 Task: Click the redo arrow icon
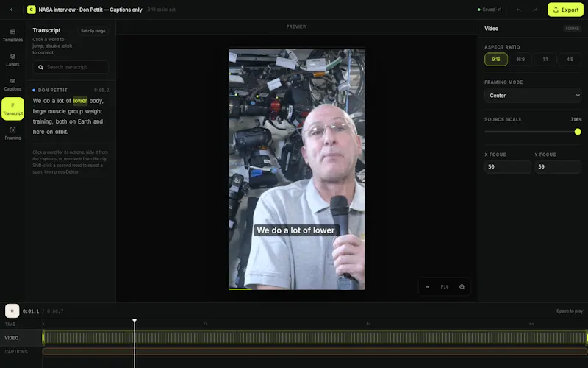(x=535, y=10)
